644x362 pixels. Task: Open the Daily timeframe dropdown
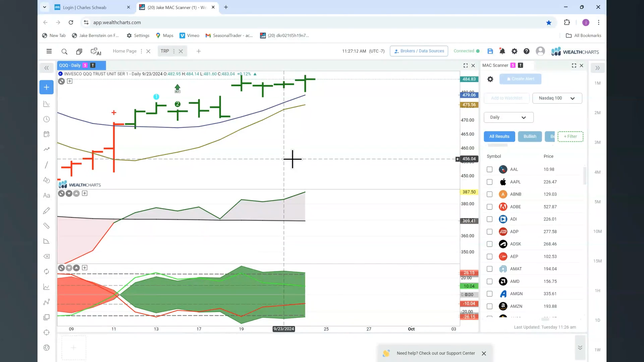point(508,117)
